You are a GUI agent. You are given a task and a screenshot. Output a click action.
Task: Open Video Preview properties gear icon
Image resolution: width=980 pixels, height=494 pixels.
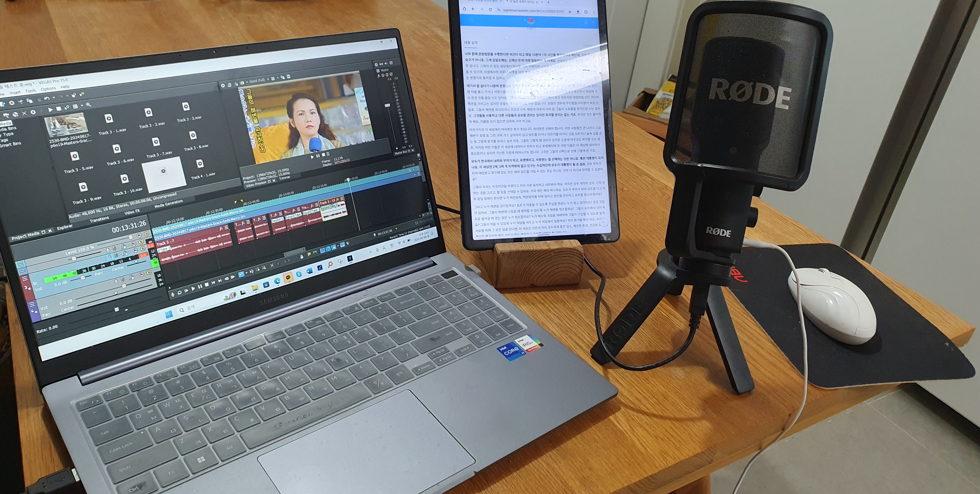click(x=223, y=86)
